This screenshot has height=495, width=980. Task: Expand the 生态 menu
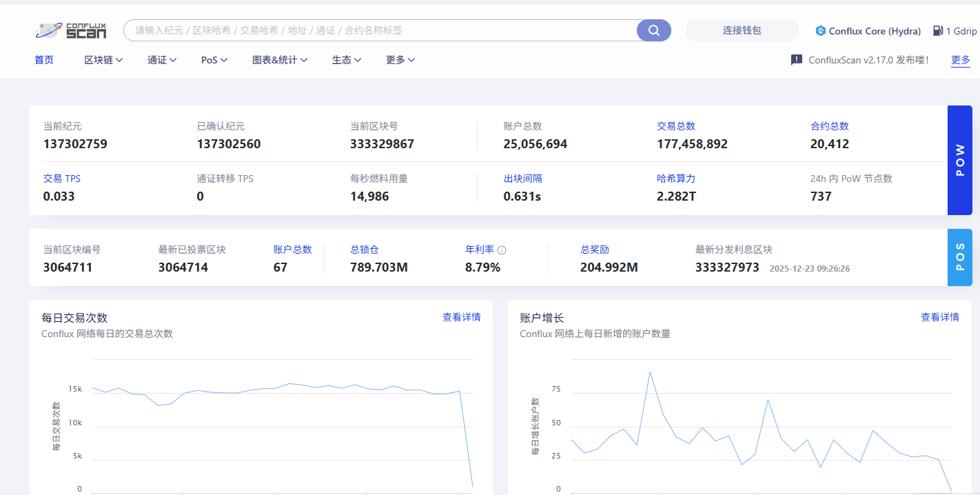click(x=347, y=60)
